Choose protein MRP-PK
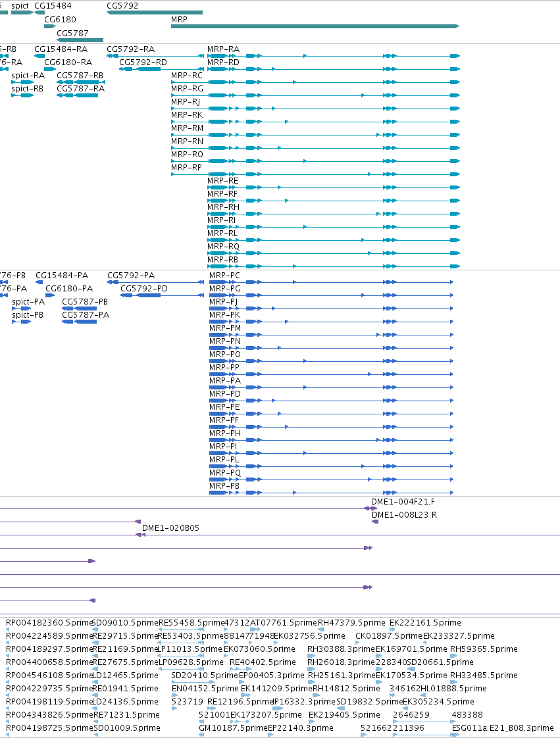The image size is (560, 738). pyautogui.click(x=224, y=315)
